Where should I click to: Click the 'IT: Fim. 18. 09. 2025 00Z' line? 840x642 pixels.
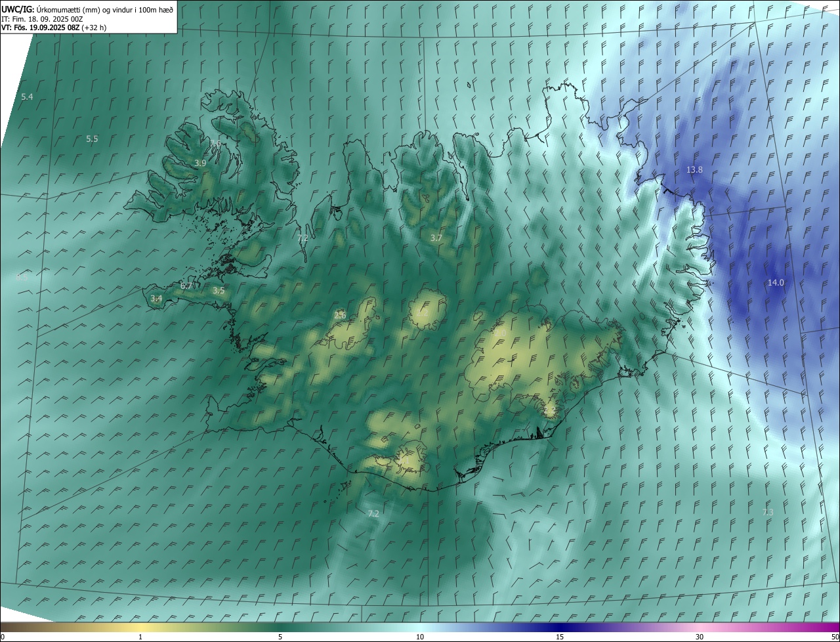43,18
